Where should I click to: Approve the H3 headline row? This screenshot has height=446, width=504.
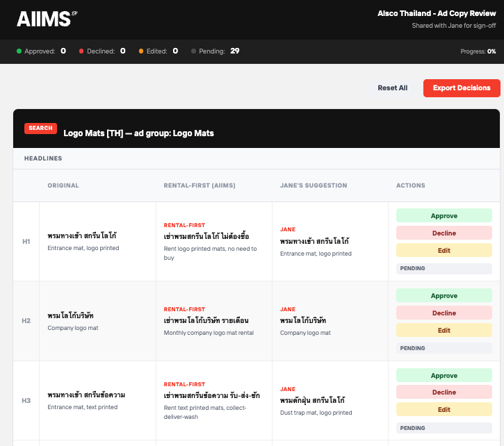[444, 375]
